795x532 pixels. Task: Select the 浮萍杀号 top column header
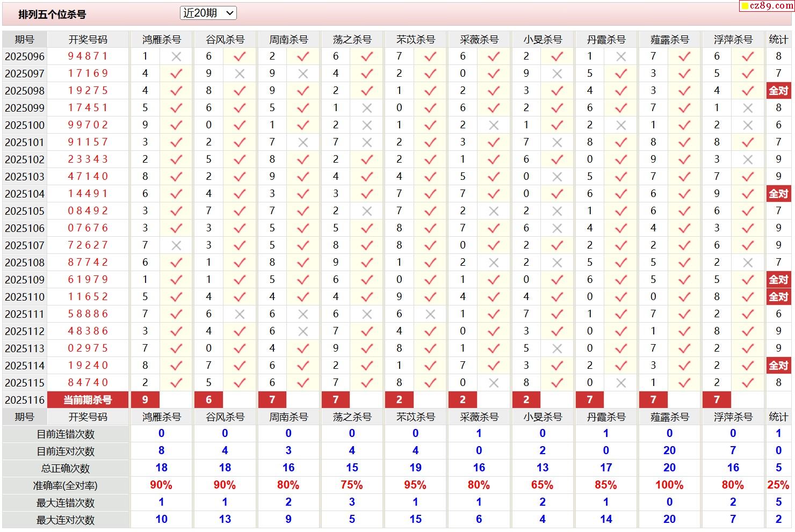pos(733,39)
